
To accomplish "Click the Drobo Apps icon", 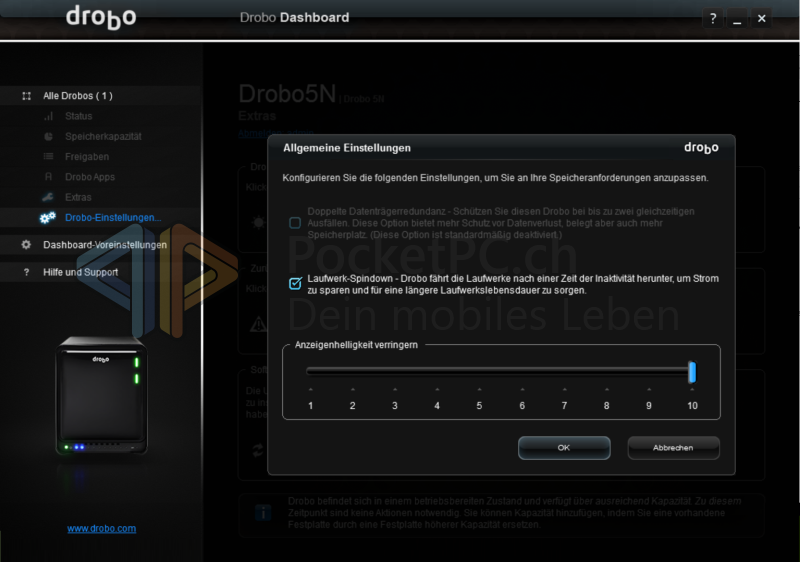I will point(48,177).
